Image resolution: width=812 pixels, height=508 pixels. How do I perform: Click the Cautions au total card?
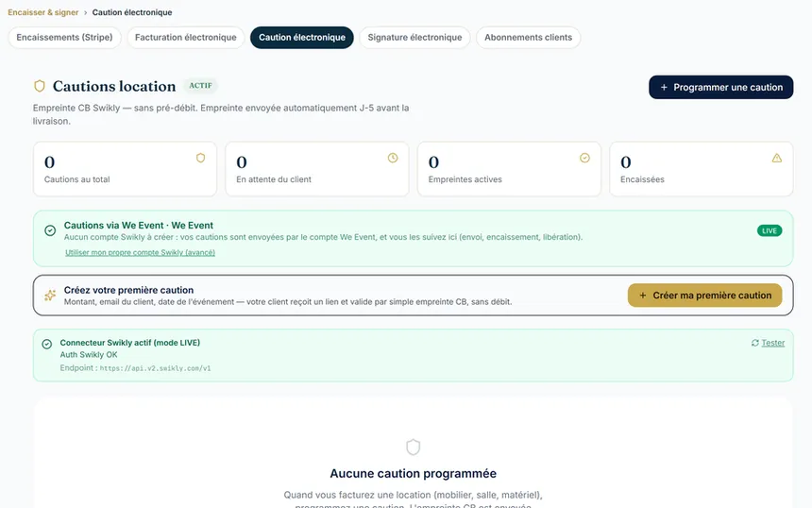[125, 169]
